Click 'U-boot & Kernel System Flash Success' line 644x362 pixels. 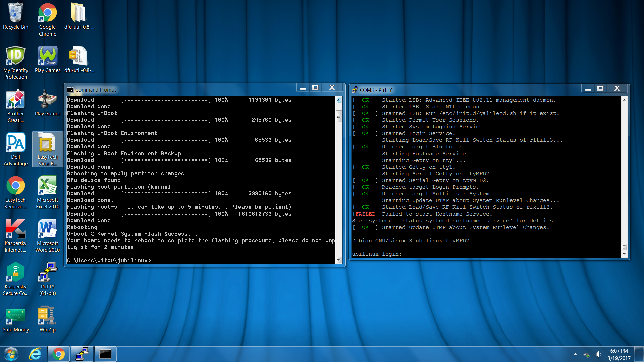[132, 234]
